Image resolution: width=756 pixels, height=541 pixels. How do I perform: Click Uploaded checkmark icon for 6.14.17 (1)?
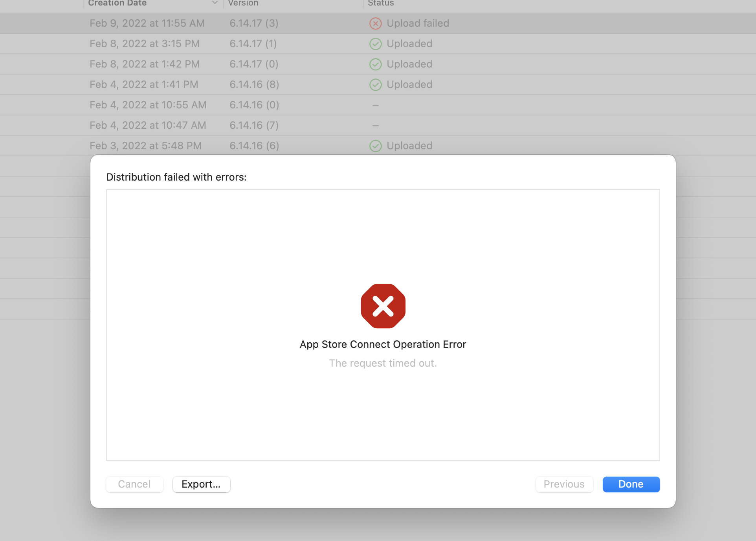point(376,44)
